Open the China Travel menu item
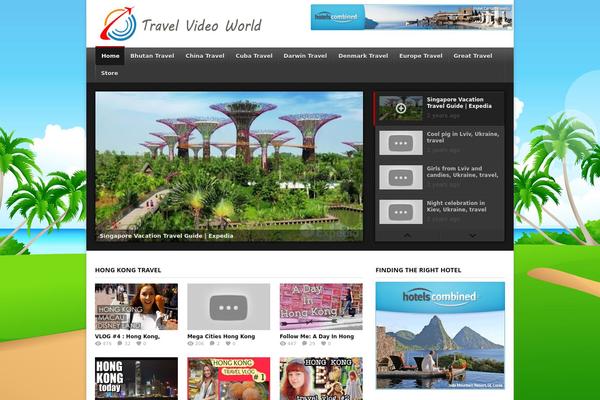 [205, 56]
